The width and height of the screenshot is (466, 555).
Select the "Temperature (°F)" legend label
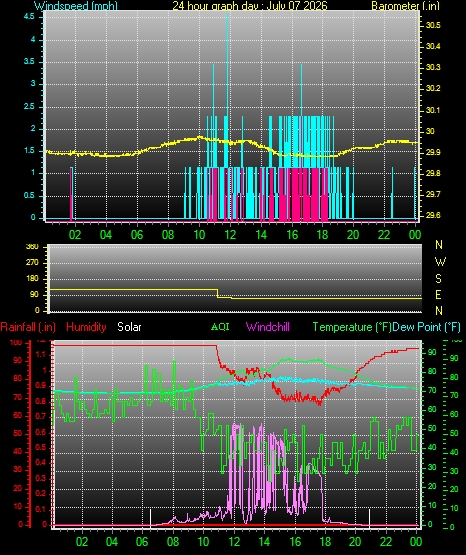(352, 327)
